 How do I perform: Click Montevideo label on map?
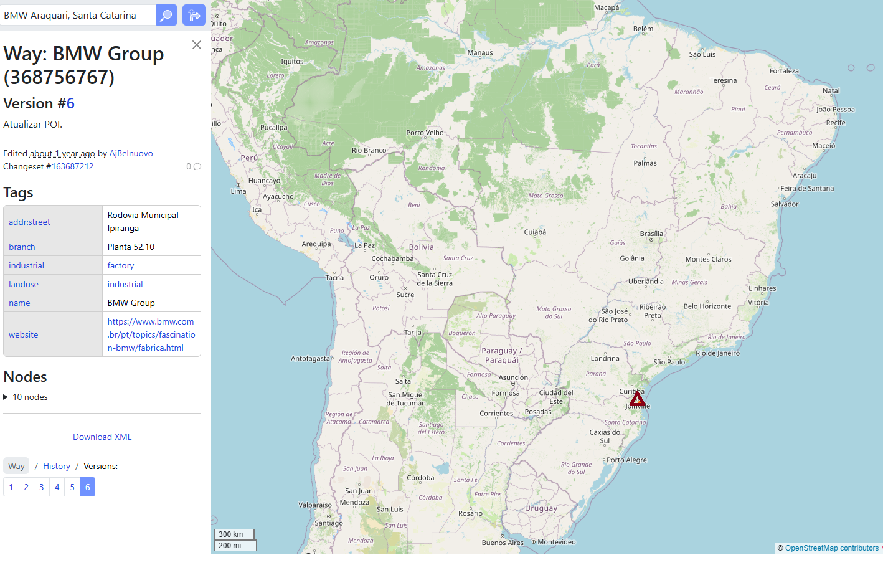557,542
